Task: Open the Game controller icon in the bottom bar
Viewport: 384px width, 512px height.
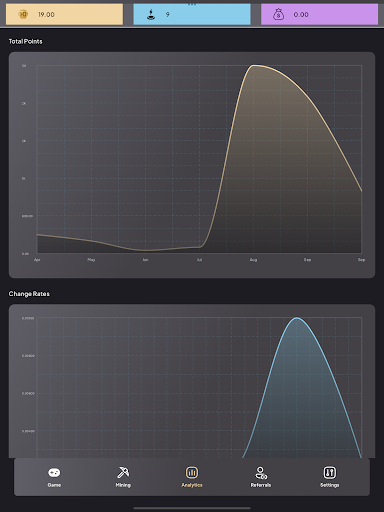Action: point(54,472)
